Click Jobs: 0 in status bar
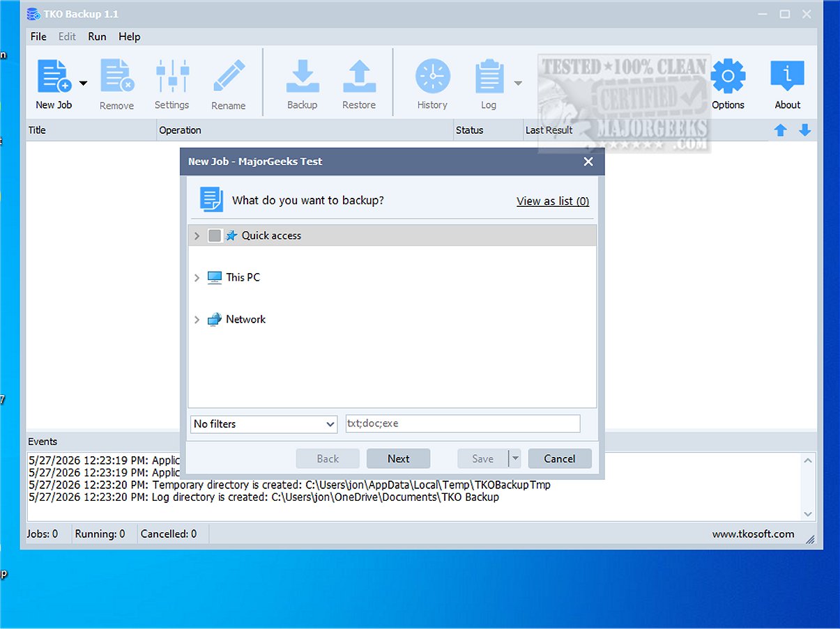This screenshot has width=840, height=629. (x=43, y=534)
